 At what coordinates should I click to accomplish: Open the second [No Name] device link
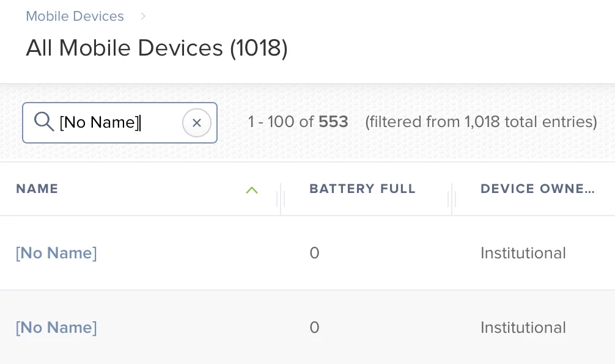point(56,327)
